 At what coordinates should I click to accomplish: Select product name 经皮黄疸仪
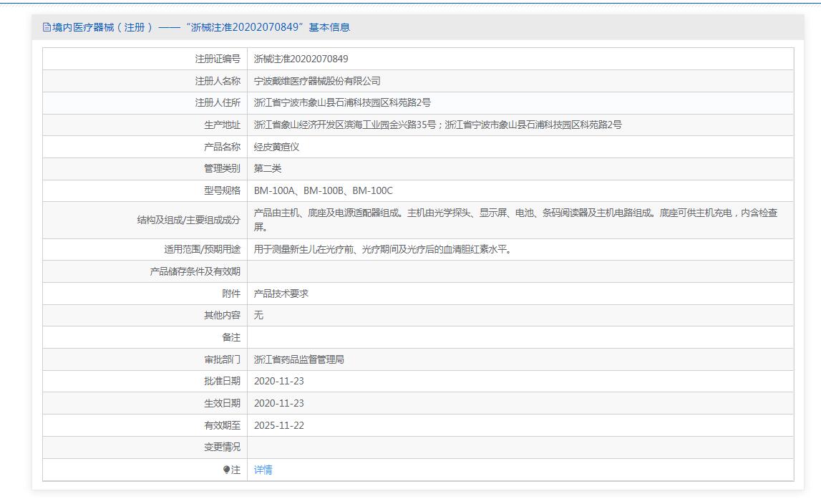tap(276, 147)
